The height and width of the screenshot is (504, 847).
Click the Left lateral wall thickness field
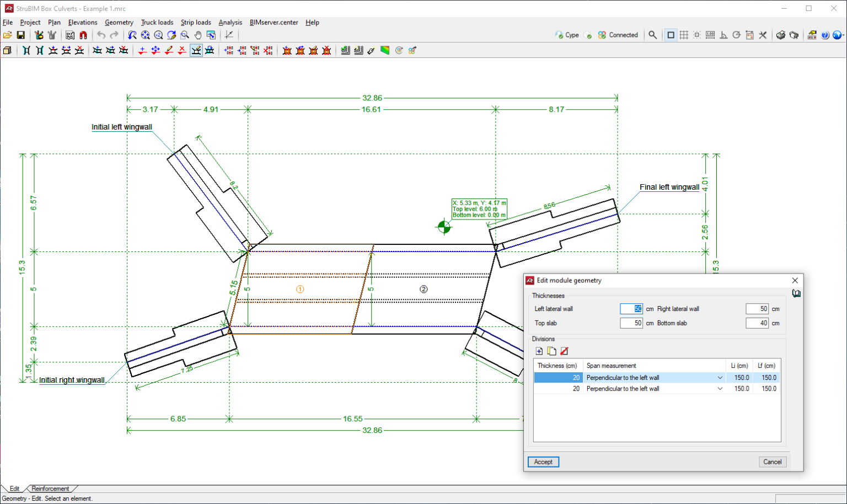[631, 309]
